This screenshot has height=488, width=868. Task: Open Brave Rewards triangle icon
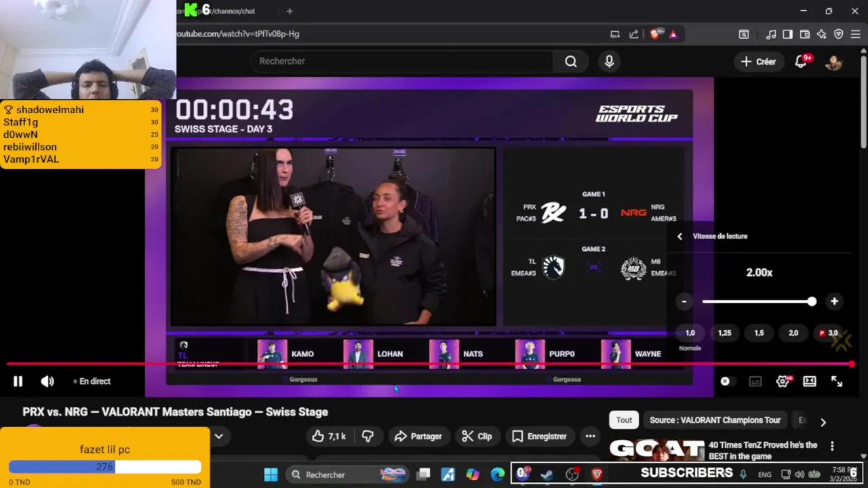click(x=673, y=34)
